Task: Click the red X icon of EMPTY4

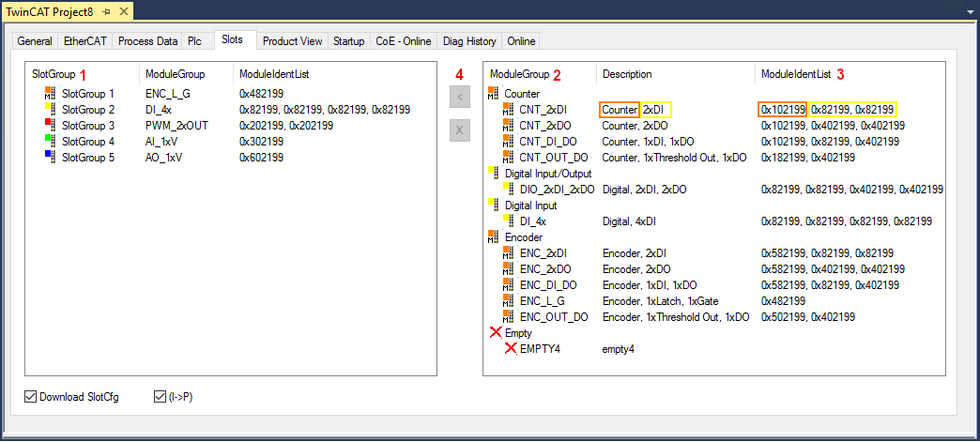Action: click(511, 349)
